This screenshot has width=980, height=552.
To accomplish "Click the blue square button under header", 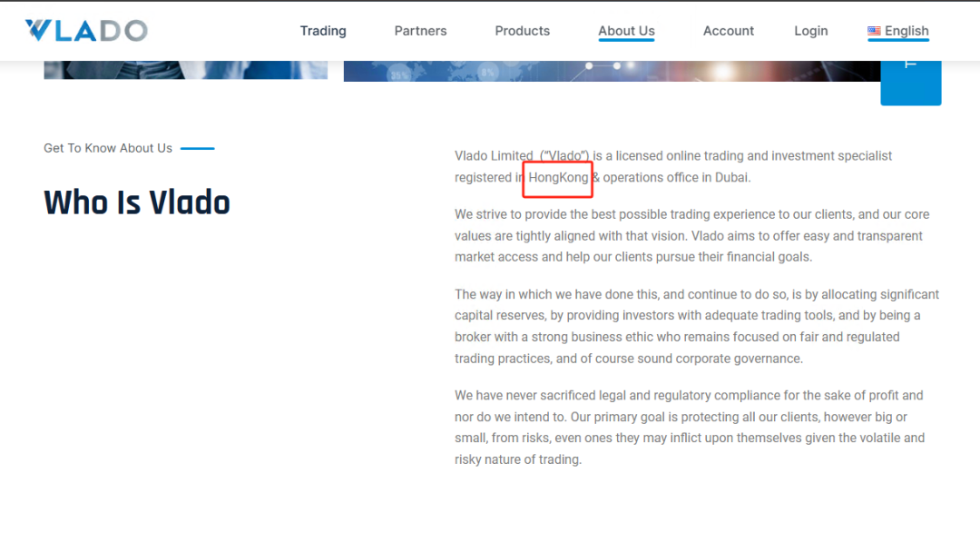I will (x=911, y=83).
